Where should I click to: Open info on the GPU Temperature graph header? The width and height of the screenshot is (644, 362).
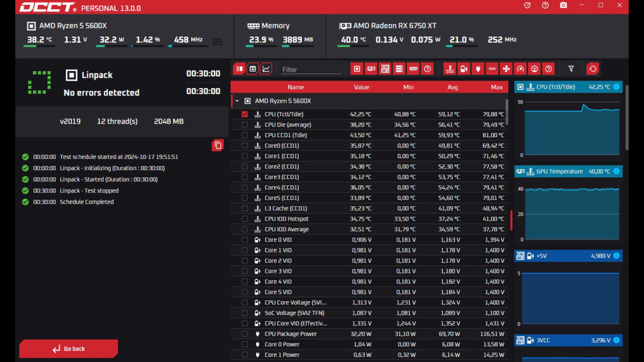click(x=616, y=171)
